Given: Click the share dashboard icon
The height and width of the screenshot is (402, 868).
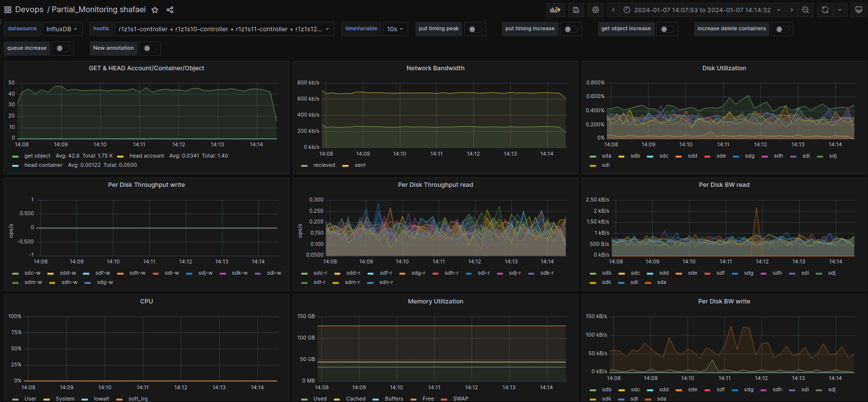Looking at the screenshot, I should click(x=170, y=10).
